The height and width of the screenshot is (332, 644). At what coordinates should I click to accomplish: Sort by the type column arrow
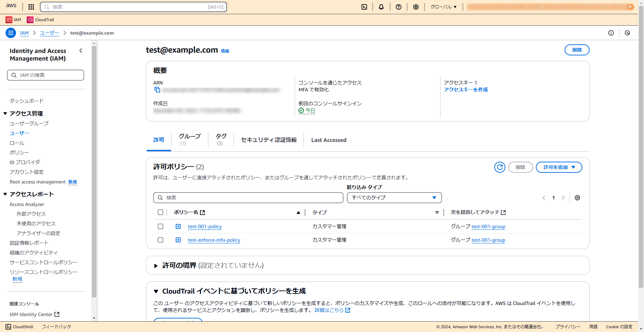click(x=437, y=213)
